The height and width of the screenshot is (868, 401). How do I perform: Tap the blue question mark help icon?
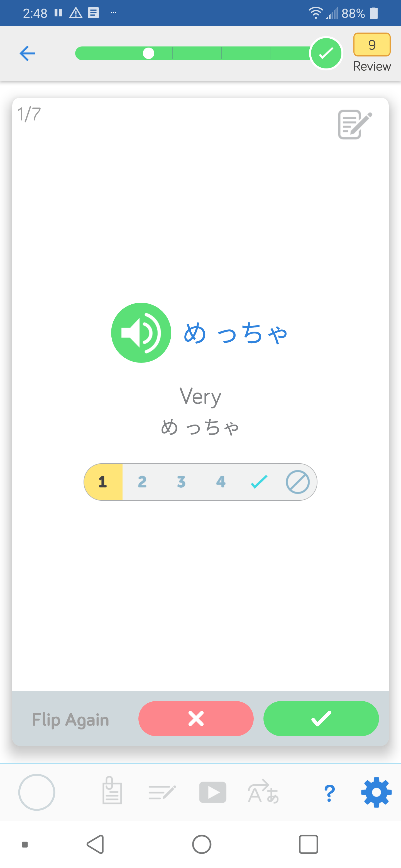tap(329, 793)
